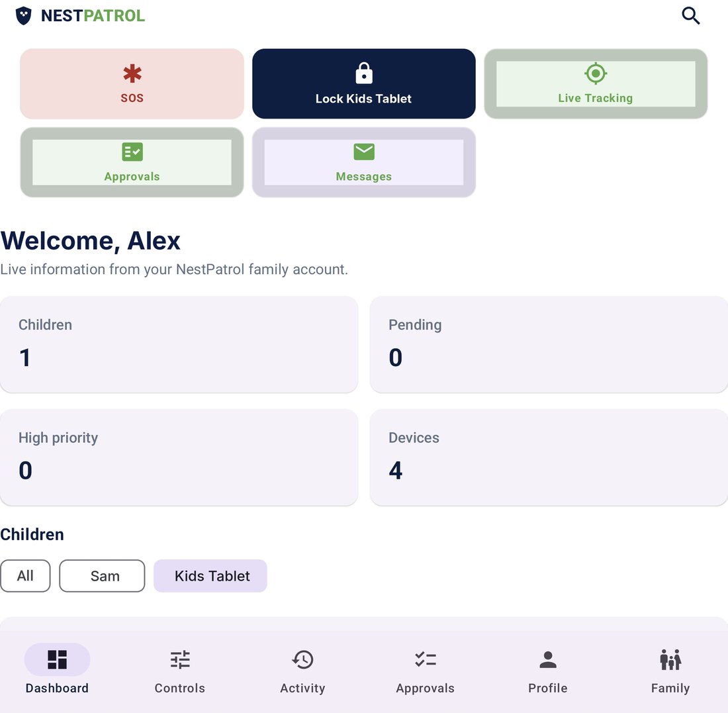Viewport: 728px width, 713px height.
Task: Open the Devices count card
Action: 549,457
